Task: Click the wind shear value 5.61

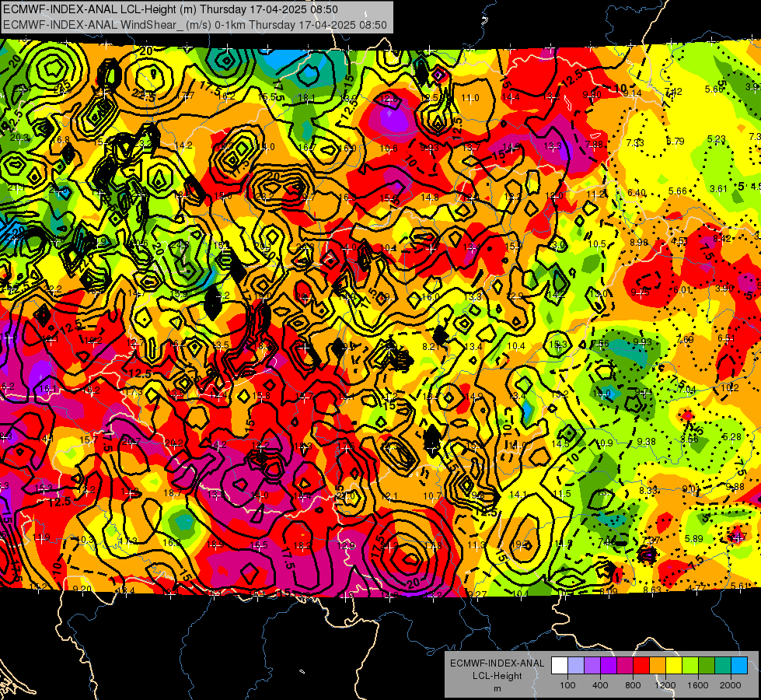Action: [740, 586]
